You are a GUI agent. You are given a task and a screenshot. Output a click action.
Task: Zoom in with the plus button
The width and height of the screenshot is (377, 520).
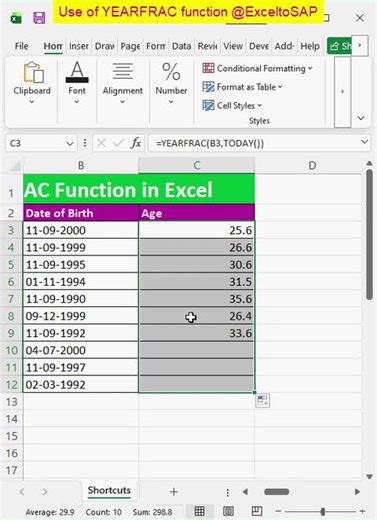coord(362,511)
